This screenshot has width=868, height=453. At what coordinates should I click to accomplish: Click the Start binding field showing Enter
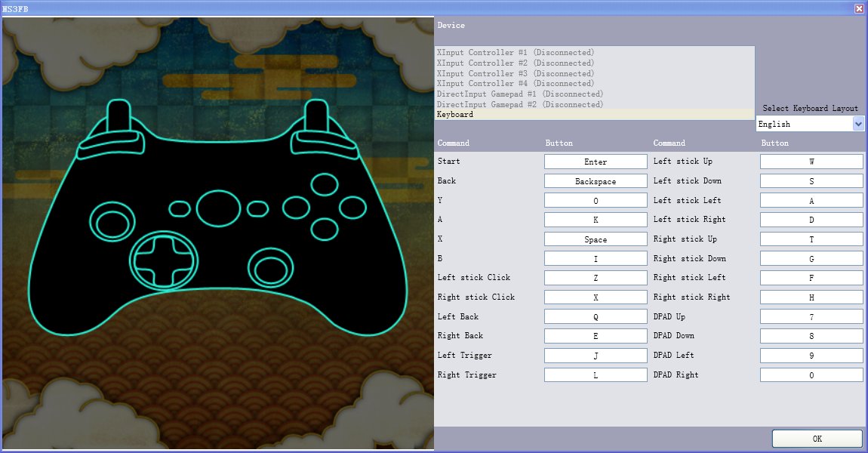click(596, 162)
